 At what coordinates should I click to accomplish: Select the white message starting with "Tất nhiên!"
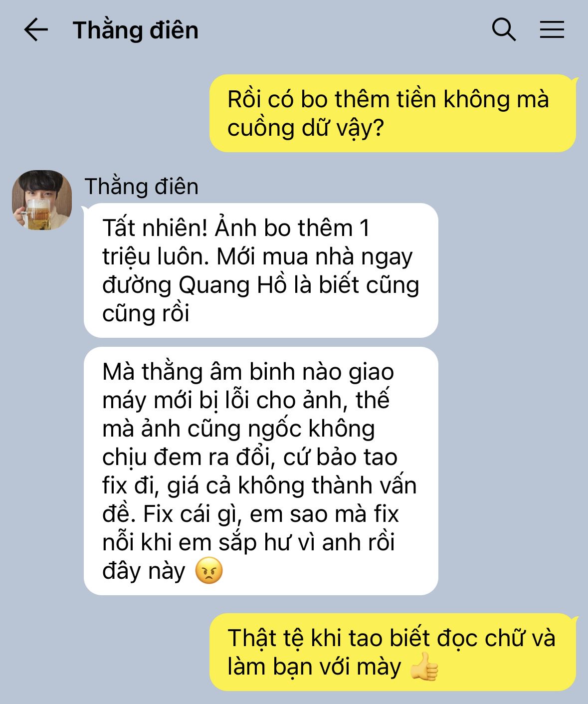point(261,270)
